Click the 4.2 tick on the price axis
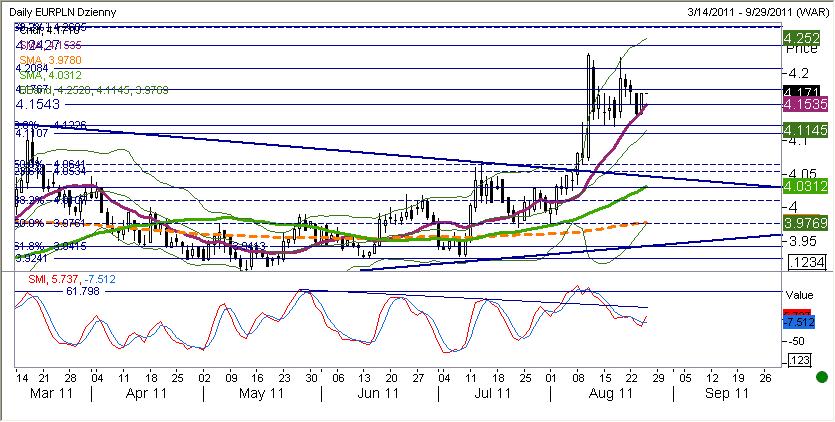 point(796,73)
